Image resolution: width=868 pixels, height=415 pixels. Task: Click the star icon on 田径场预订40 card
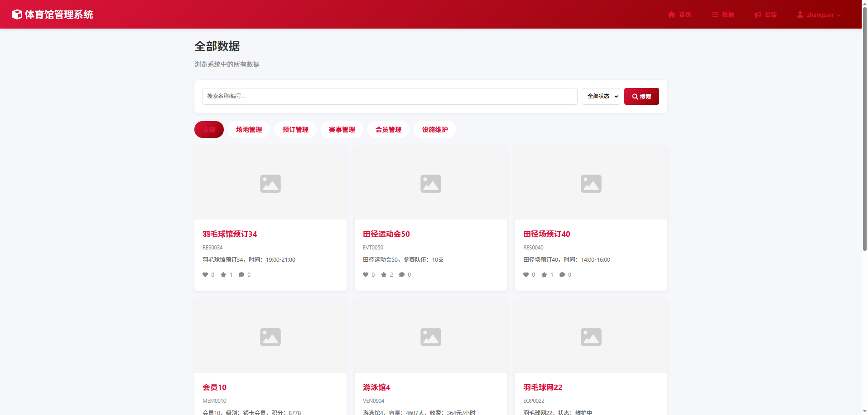coord(544,275)
